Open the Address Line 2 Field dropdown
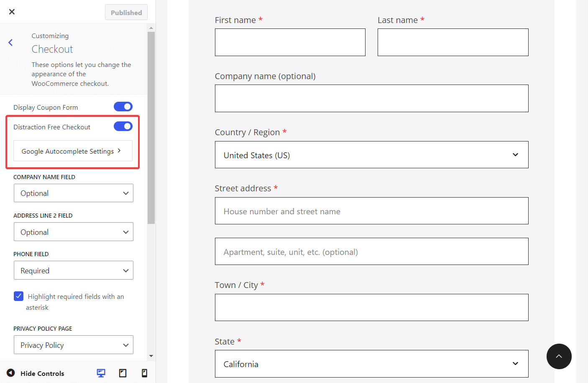588x383 pixels. (74, 232)
